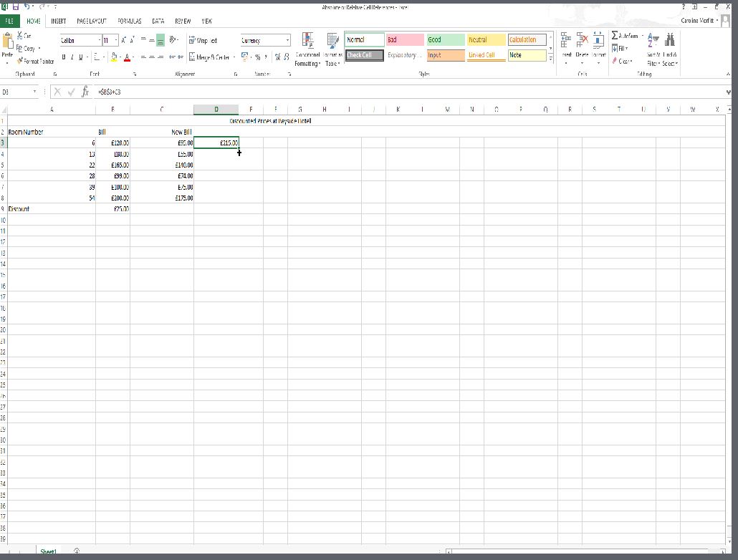Expand the formula bar
This screenshot has width=738, height=560.
(x=728, y=92)
